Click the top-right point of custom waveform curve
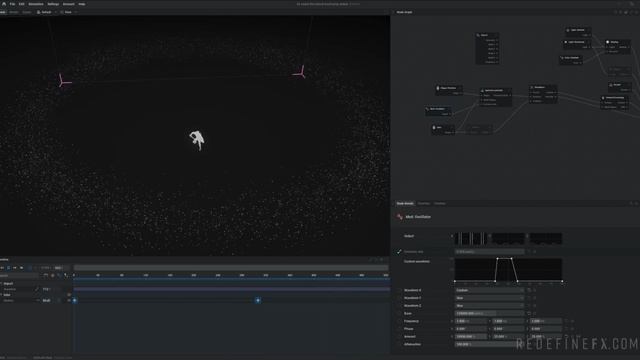Screen dimensions: 640x360 click(511, 259)
